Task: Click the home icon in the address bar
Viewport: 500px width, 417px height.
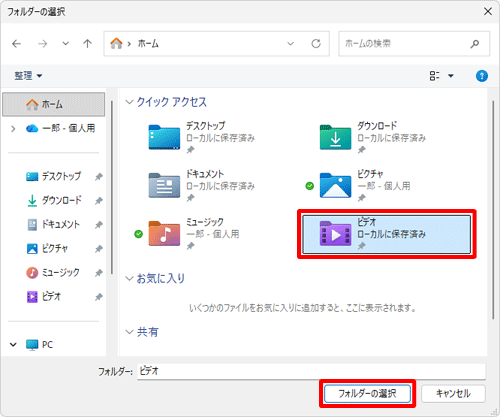Action: point(116,43)
